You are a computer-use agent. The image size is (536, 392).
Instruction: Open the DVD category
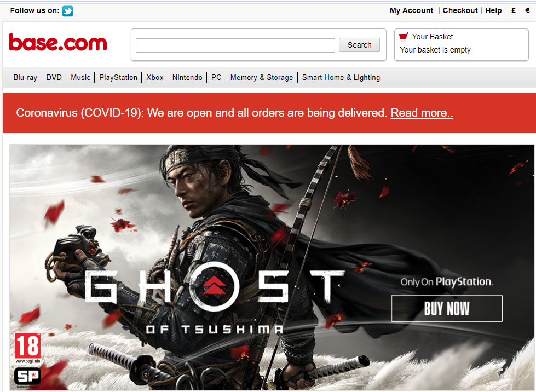tap(54, 78)
